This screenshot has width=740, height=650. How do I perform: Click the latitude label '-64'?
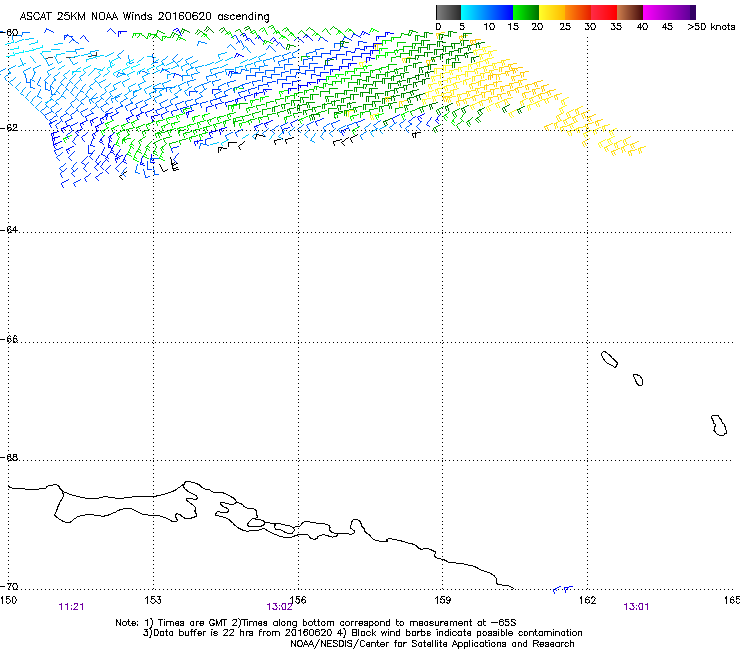click(9, 229)
